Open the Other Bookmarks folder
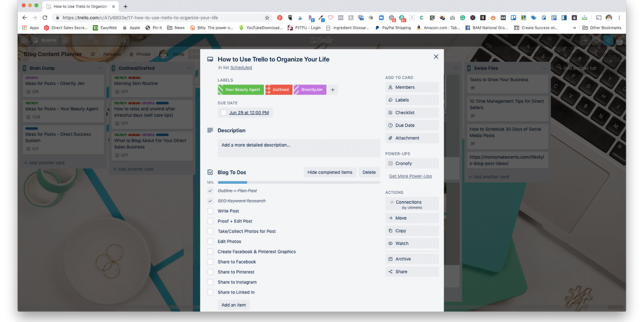Screen dimensions: 644x322 click(x=602, y=27)
